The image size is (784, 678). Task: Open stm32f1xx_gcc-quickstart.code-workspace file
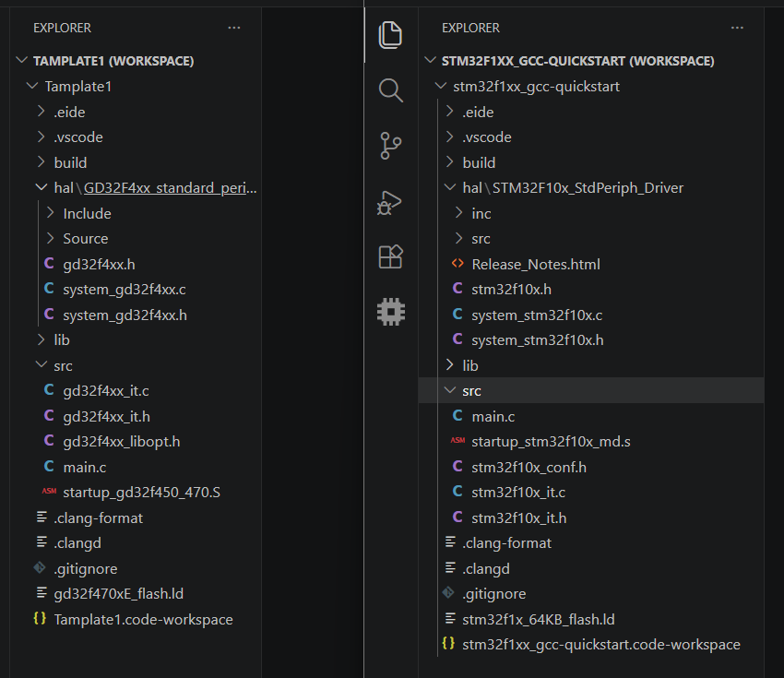(591, 645)
